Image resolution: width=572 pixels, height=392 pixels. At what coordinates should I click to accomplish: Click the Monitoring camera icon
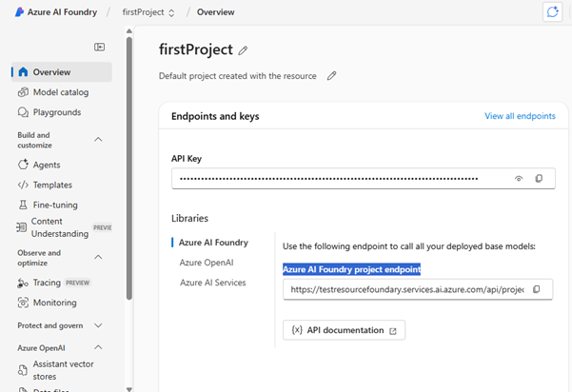(x=23, y=303)
